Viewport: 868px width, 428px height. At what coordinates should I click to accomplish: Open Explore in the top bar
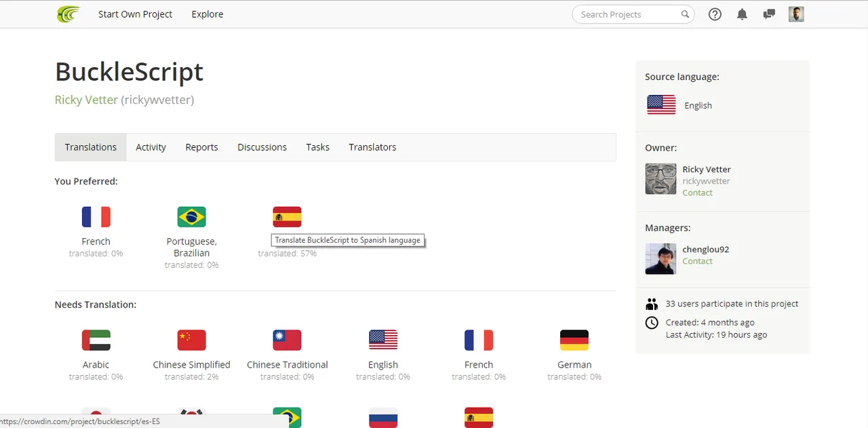(x=208, y=14)
